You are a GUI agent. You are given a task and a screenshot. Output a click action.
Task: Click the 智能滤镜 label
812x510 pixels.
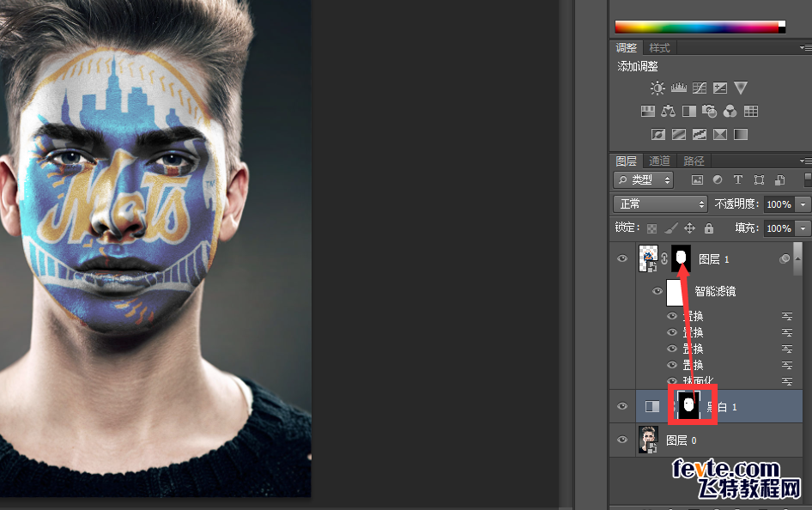[x=715, y=291]
